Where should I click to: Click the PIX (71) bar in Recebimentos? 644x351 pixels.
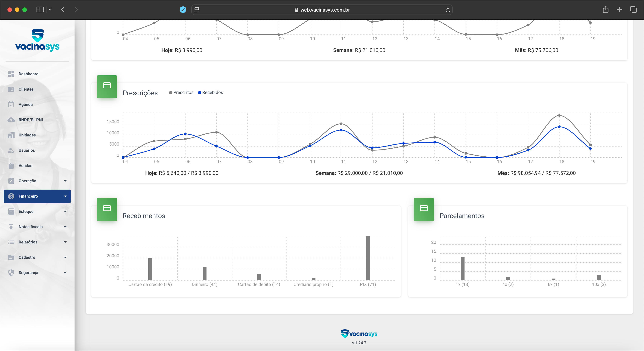point(368,258)
